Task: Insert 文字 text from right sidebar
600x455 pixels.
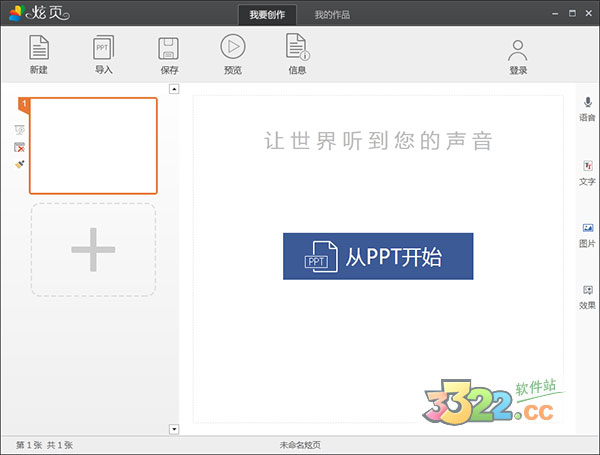Action: [587, 173]
